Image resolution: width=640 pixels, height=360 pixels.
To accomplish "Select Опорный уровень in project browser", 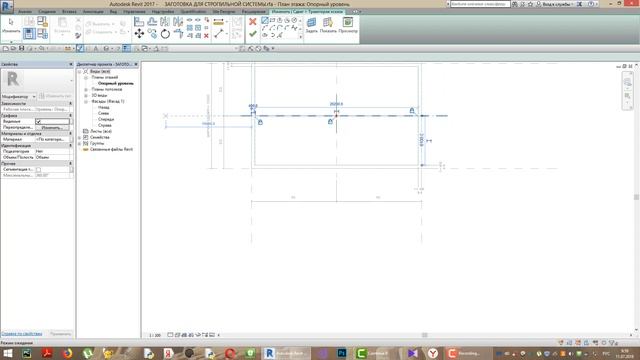I will tap(116, 83).
